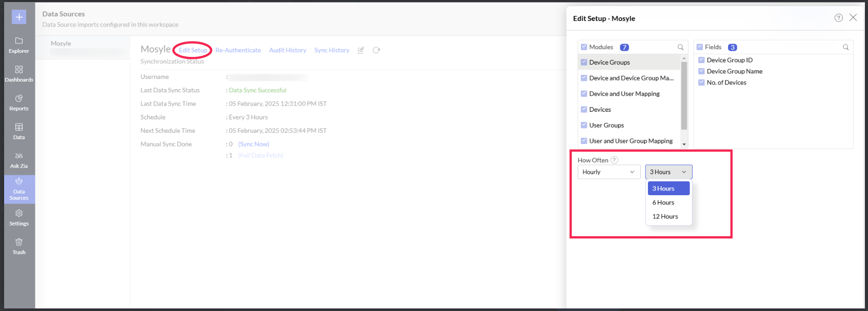Toggle the Device Group ID field checkbox

[x=701, y=60]
